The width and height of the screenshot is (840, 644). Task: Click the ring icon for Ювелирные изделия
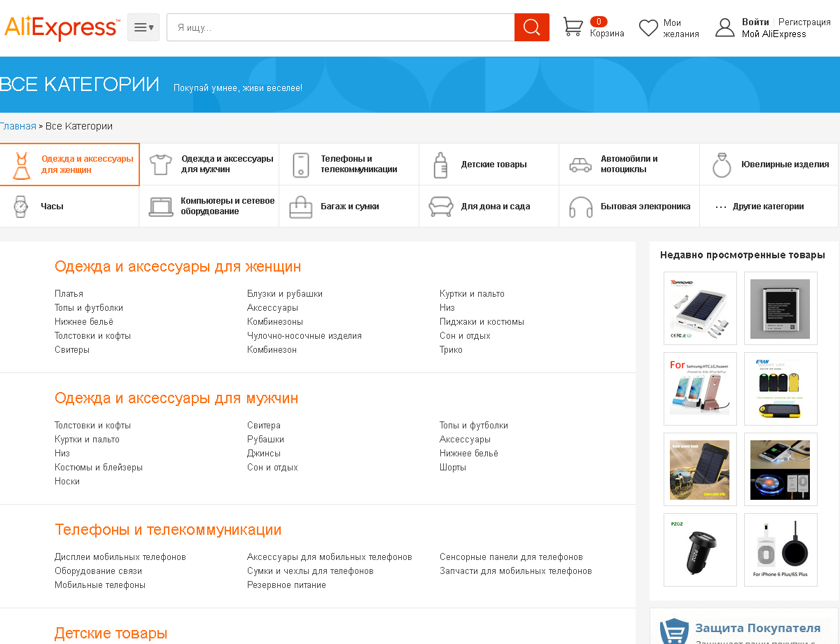tap(721, 165)
